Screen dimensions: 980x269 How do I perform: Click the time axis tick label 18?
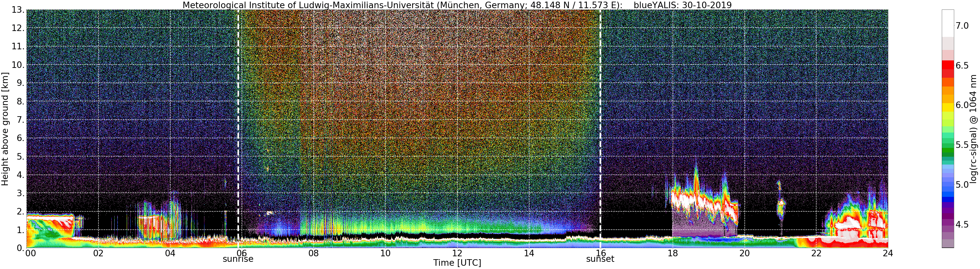click(673, 253)
